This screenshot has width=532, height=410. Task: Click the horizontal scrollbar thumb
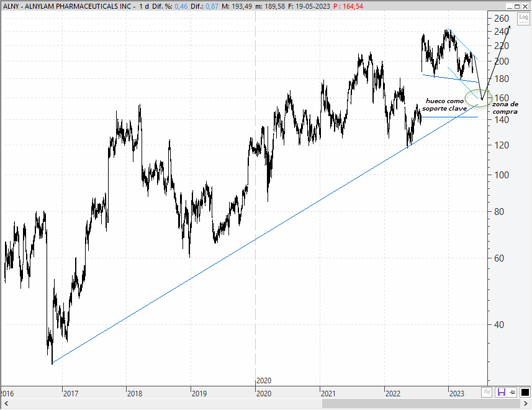(421, 404)
